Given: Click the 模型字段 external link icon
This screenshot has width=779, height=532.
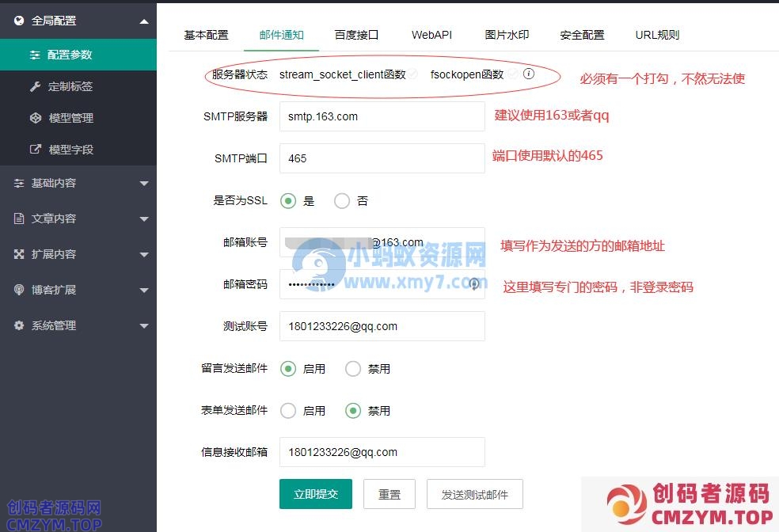Looking at the screenshot, I should 35,150.
